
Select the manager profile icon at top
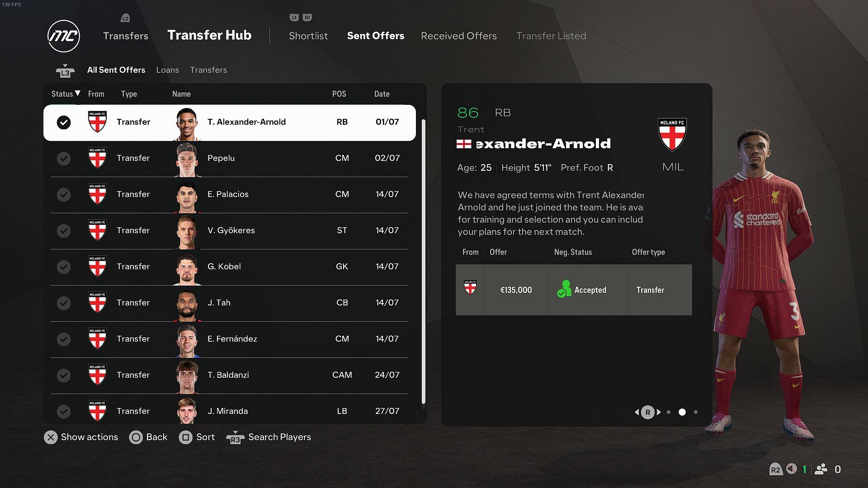pos(63,35)
